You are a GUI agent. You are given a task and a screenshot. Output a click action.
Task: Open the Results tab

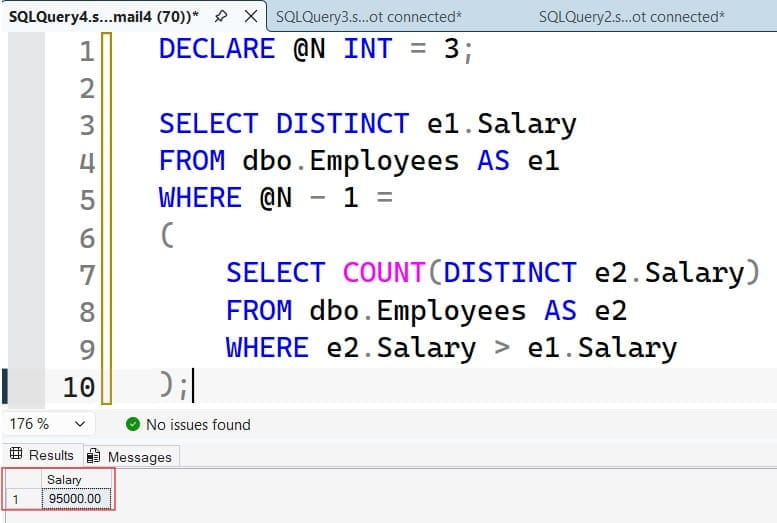coord(42,455)
